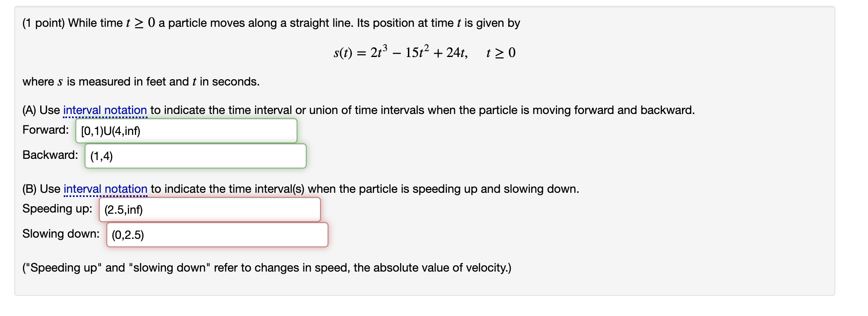Screen dimensions: 868x316
Task: Select (2.5,inf) in the Speeding up box
Action: pos(123,210)
